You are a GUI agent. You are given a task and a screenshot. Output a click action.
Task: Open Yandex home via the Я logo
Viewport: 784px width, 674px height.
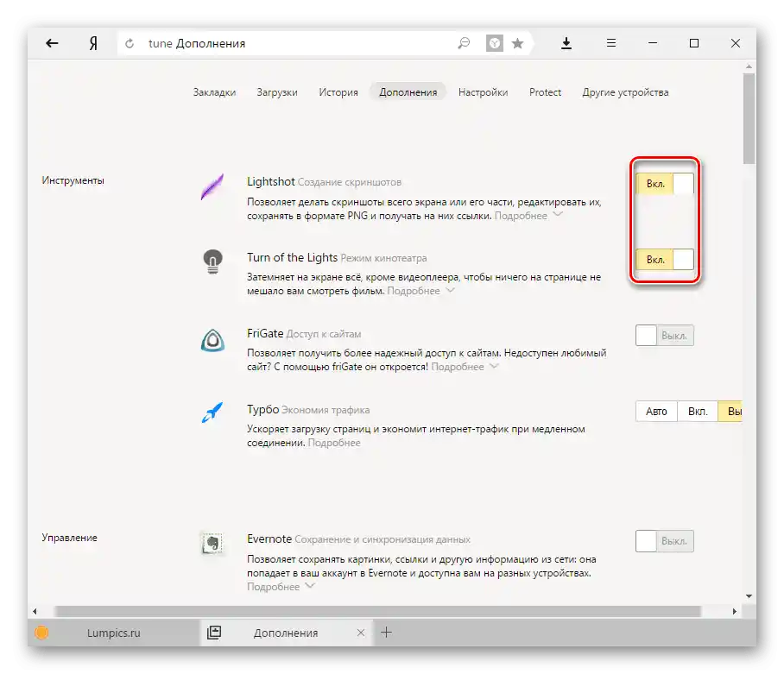point(93,43)
